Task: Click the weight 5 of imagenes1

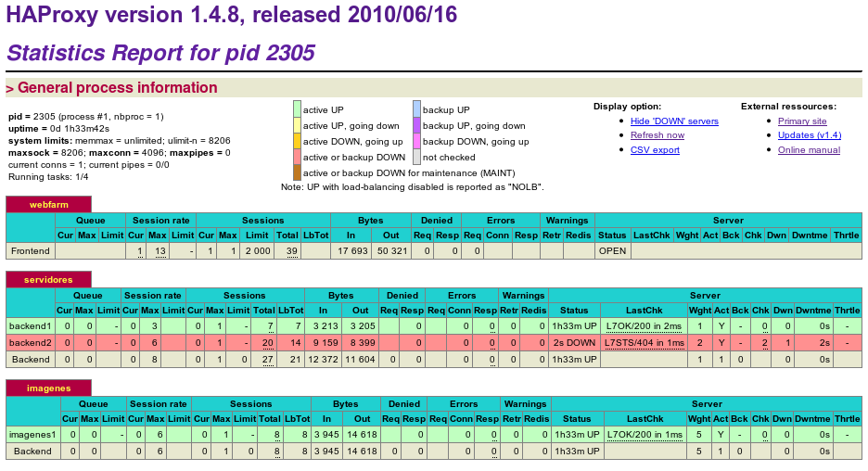Action: click(699, 435)
